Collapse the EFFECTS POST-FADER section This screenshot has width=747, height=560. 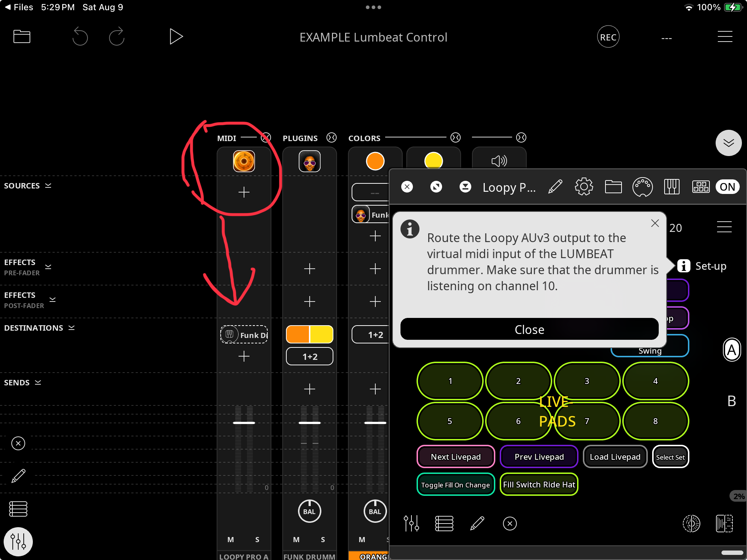(53, 299)
